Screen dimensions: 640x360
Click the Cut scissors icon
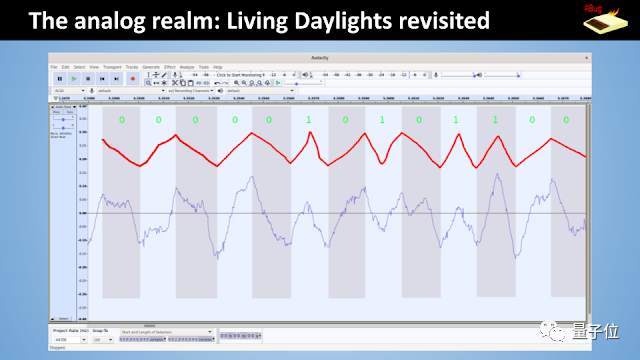175,83
